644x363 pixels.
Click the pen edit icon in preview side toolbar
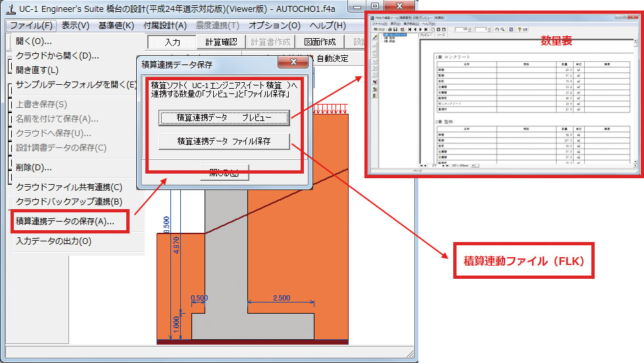coord(375,37)
